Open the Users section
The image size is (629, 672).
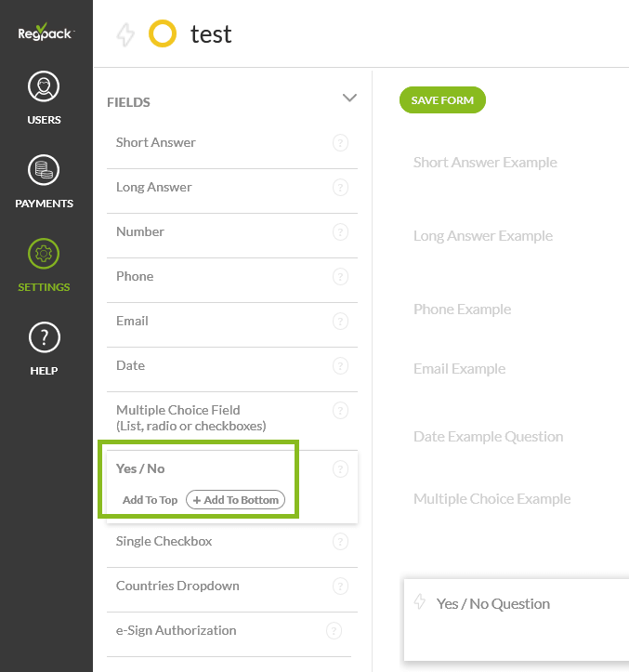45,98
